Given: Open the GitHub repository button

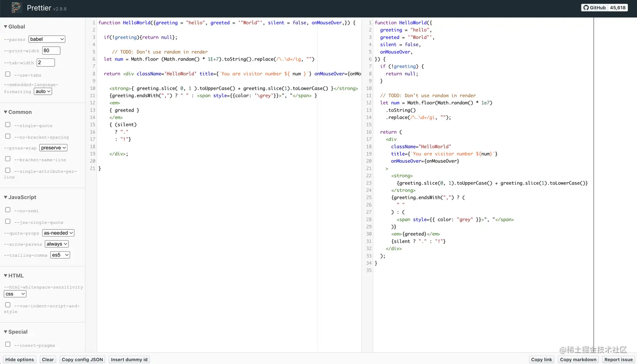Looking at the screenshot, I should pos(594,8).
